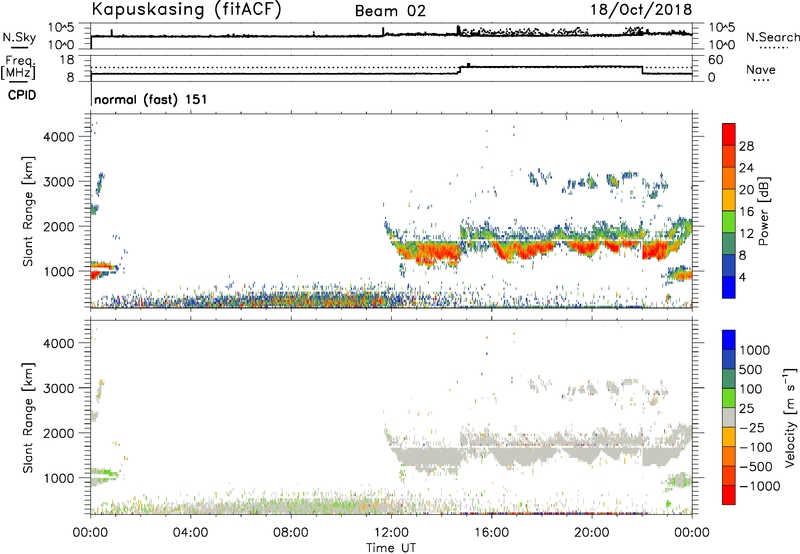Viewport: 800px width, 554px height.
Task: Click the 04:00 time tick label
Action: [x=190, y=533]
